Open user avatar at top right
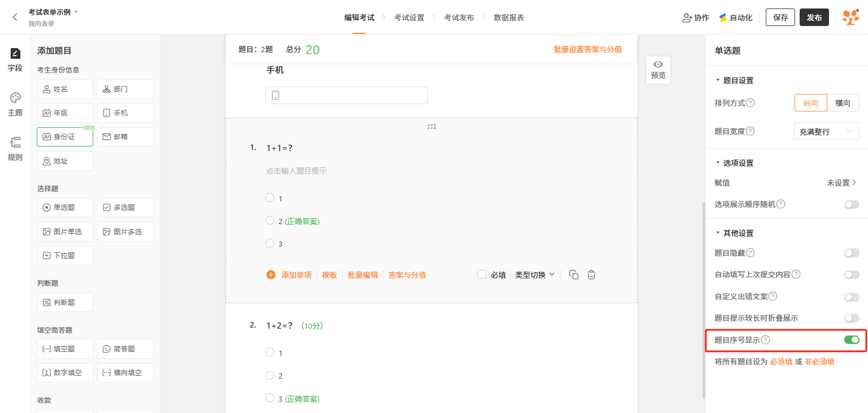 (850, 18)
